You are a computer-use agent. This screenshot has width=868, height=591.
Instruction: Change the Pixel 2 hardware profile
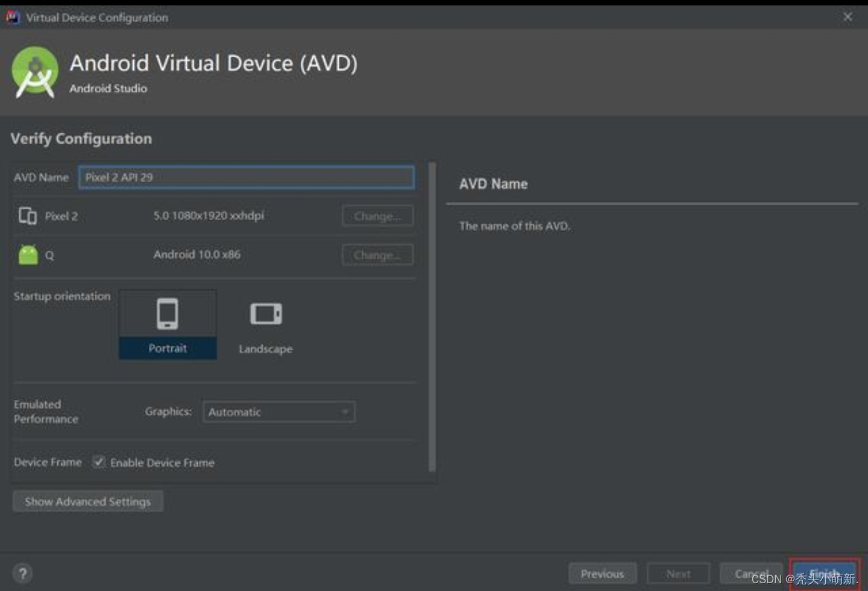click(x=377, y=216)
